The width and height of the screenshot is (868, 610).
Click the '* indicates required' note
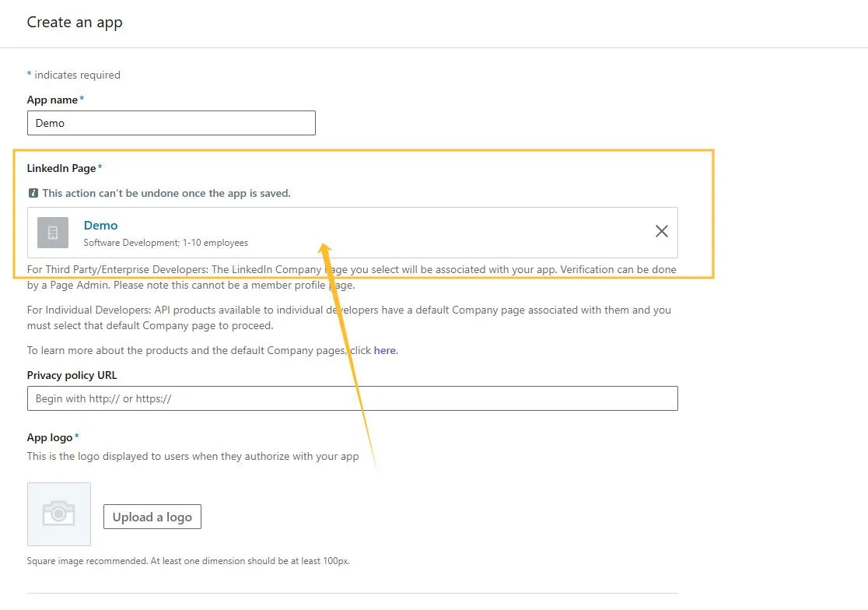(74, 75)
